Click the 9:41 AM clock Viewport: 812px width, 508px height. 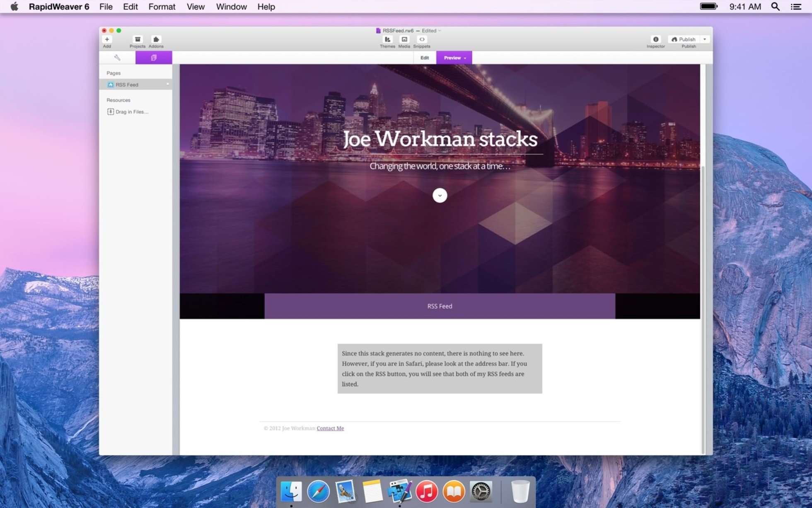745,7
